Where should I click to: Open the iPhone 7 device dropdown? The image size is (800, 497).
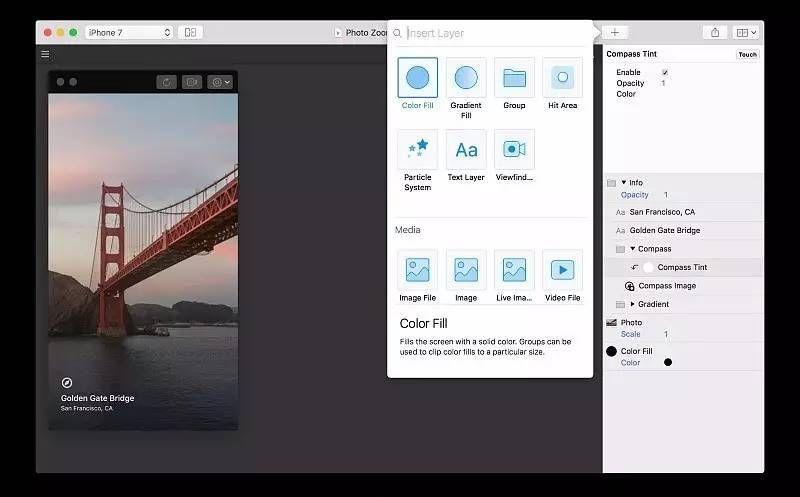click(129, 32)
